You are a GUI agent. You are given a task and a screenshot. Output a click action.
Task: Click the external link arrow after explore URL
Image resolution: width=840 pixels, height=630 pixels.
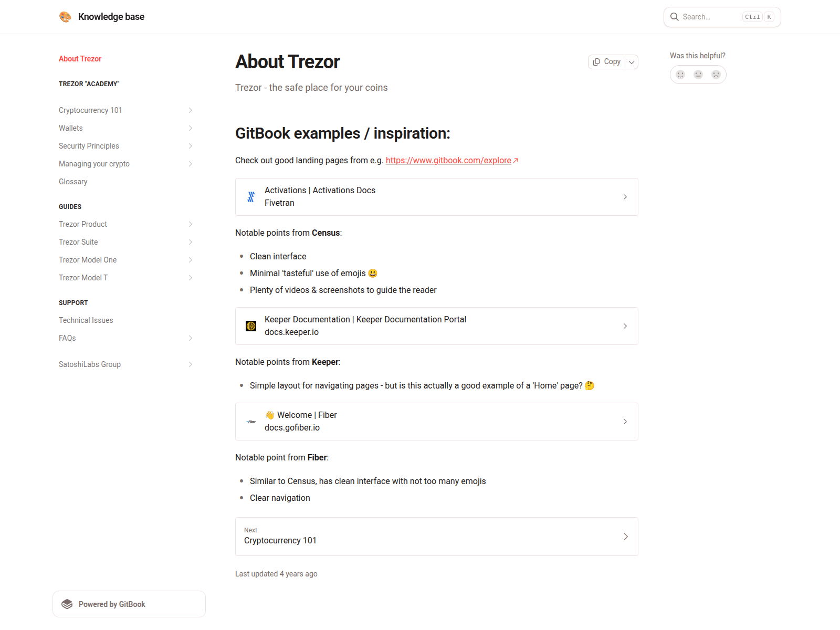tap(516, 160)
